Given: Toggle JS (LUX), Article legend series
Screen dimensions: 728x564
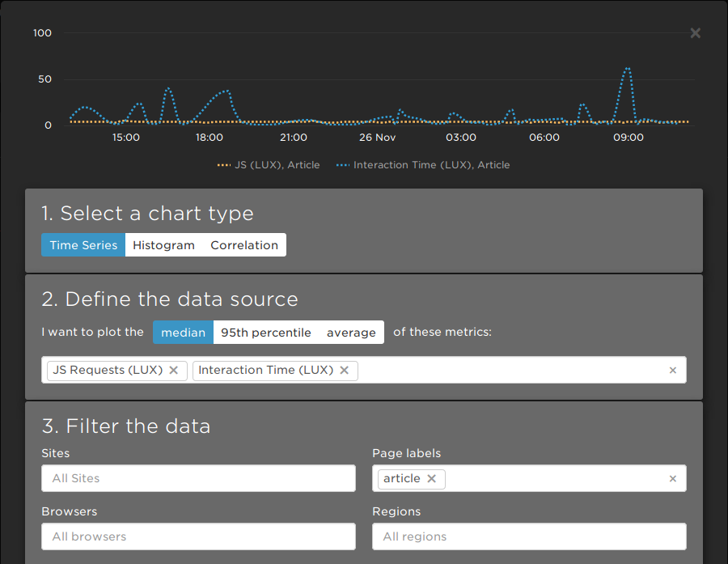Looking at the screenshot, I should [x=269, y=165].
